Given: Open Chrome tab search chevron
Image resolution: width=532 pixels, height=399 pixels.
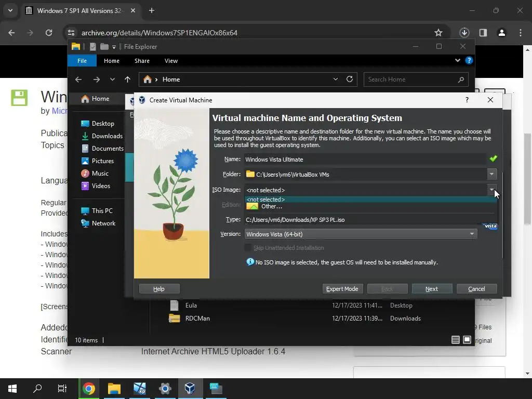Looking at the screenshot, I should click(10, 10).
